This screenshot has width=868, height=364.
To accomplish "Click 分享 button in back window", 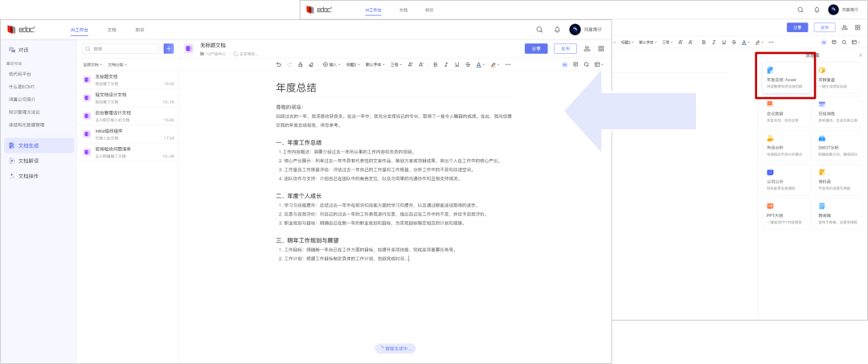I will point(797,27).
